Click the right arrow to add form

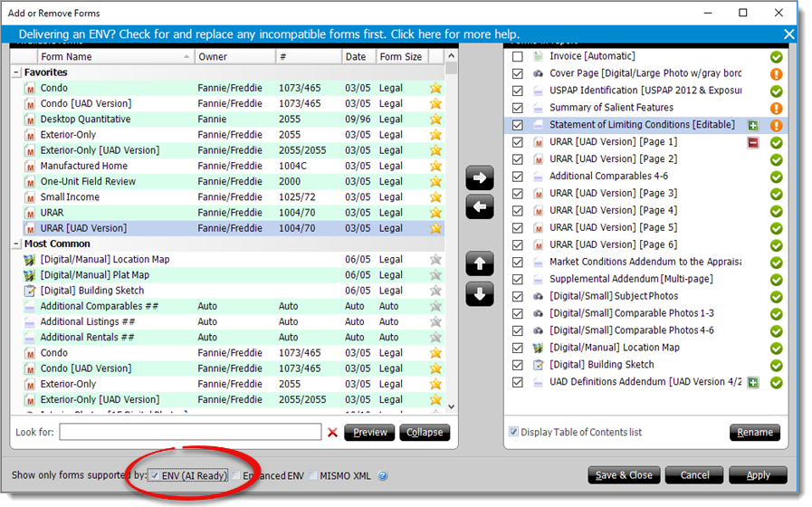click(x=479, y=178)
